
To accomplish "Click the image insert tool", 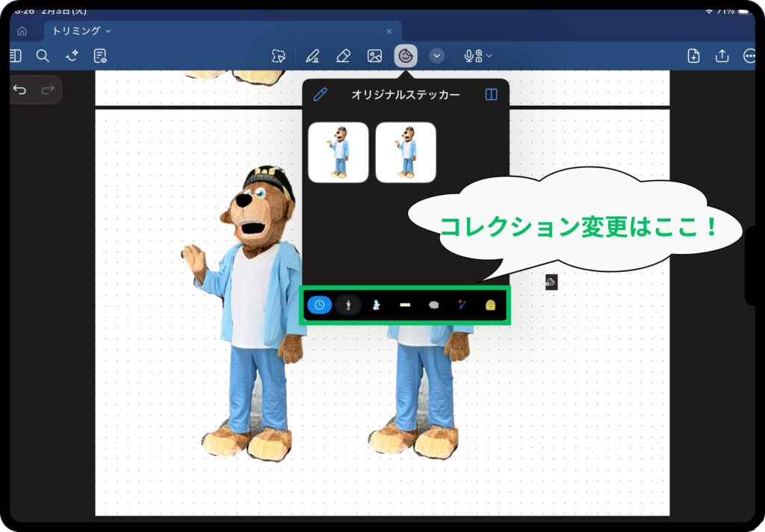I will 374,56.
